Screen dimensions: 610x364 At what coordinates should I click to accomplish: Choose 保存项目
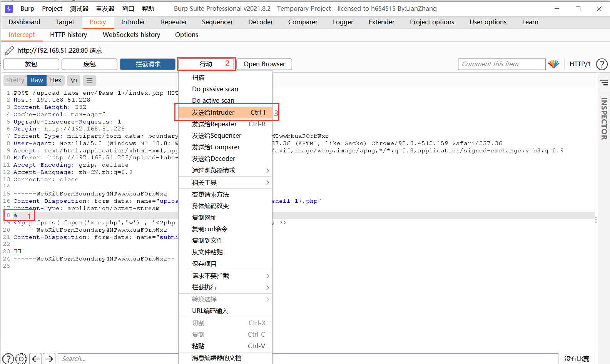pyautogui.click(x=225, y=264)
